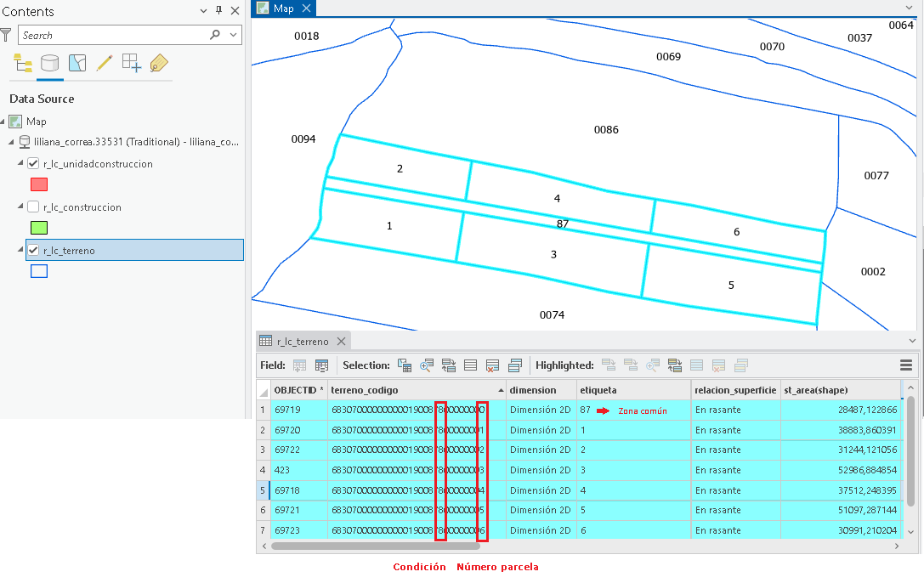
Task: Click Clear Selection icon in table toolbar
Action: 493,365
